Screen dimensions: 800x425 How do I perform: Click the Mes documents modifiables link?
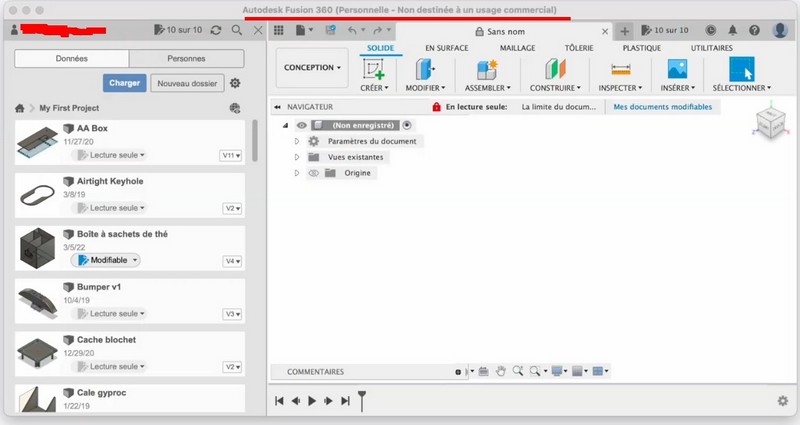pos(662,106)
